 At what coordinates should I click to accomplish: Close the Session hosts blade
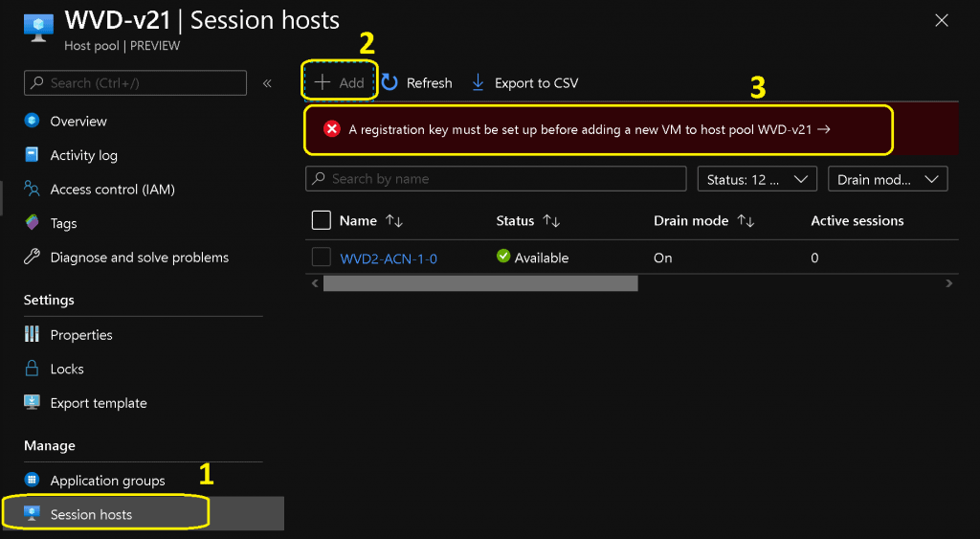tap(942, 21)
